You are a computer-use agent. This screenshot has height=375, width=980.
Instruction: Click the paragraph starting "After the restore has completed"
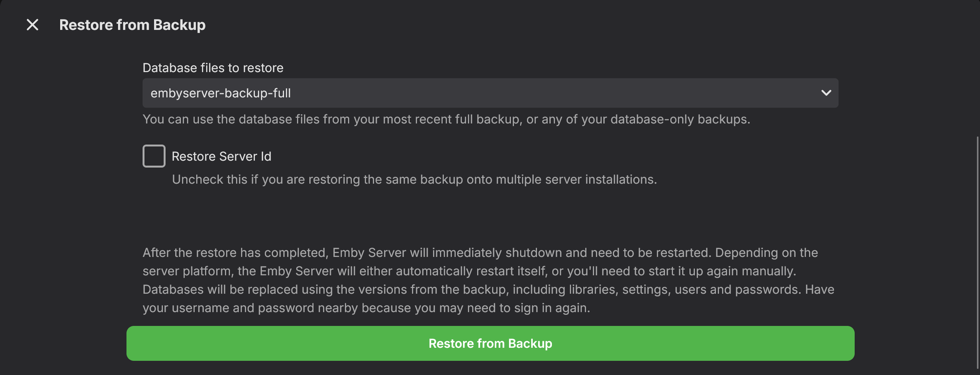click(x=480, y=253)
